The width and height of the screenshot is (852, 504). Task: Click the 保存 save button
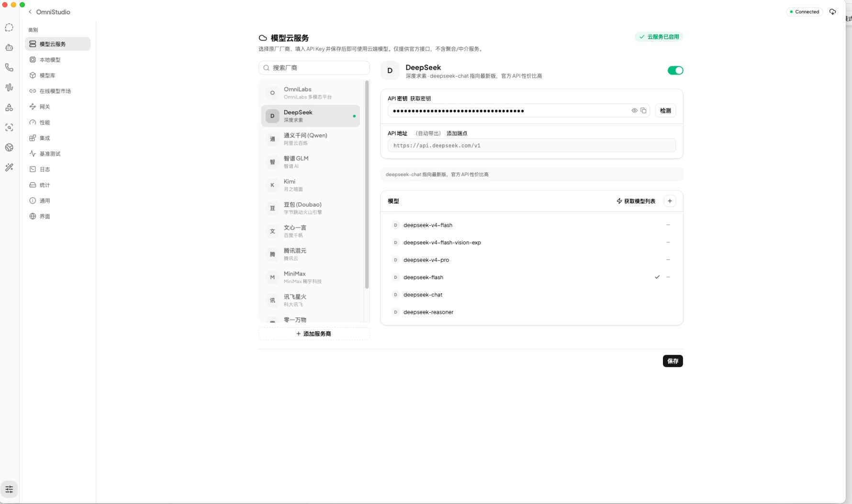click(673, 361)
